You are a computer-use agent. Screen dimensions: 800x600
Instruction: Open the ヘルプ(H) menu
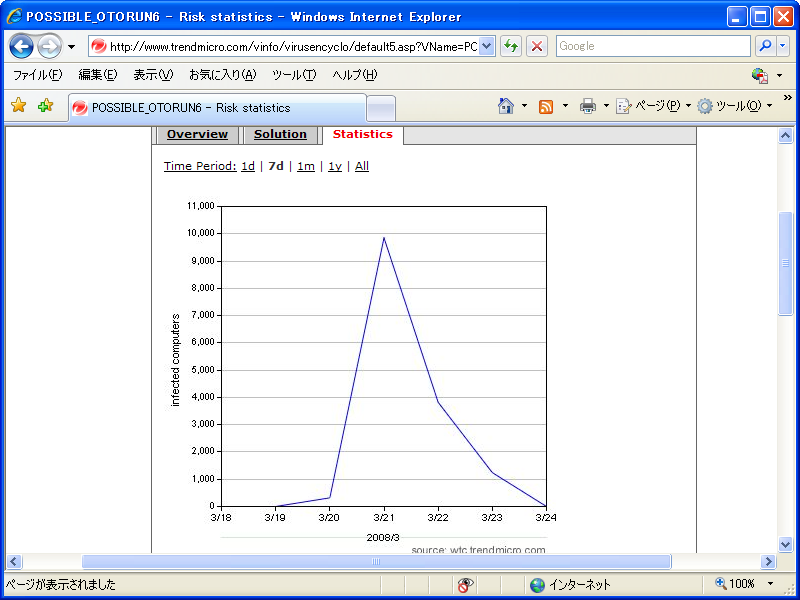[x=355, y=76]
